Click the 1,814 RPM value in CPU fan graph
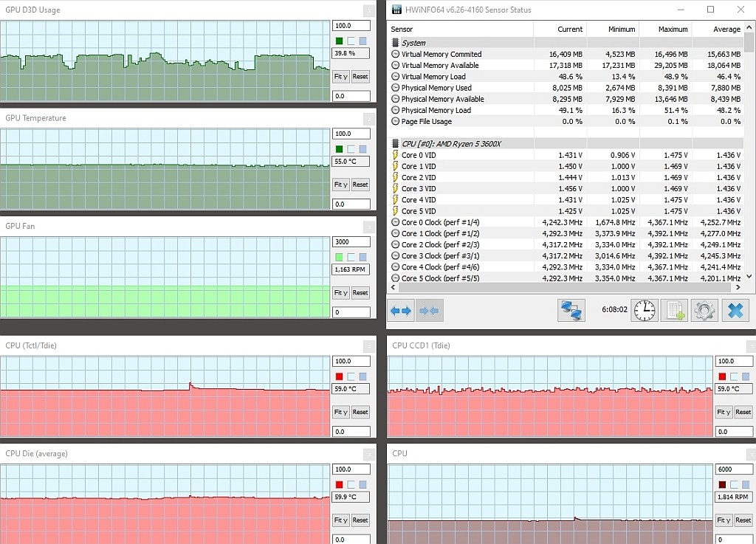 734,497
